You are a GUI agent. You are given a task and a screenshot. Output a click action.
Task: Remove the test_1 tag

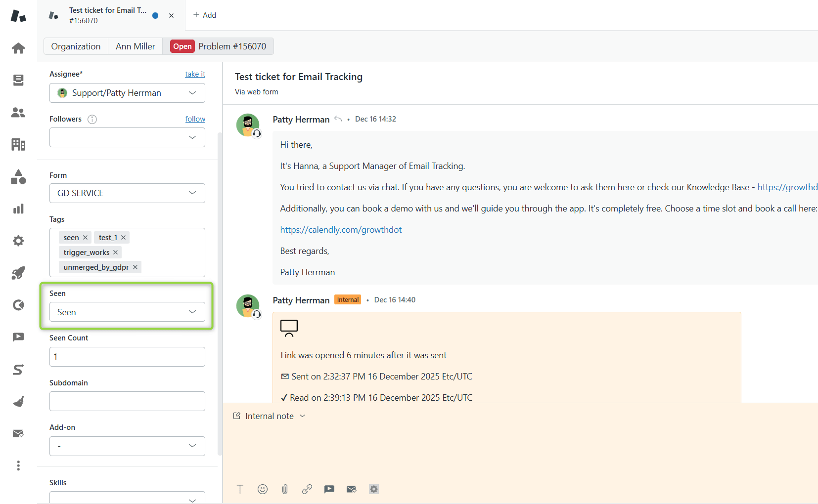pos(124,238)
